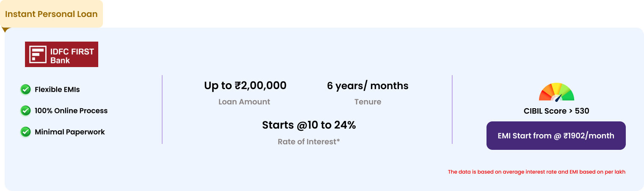Click green check icon beside 100% Online Process

[26, 111]
